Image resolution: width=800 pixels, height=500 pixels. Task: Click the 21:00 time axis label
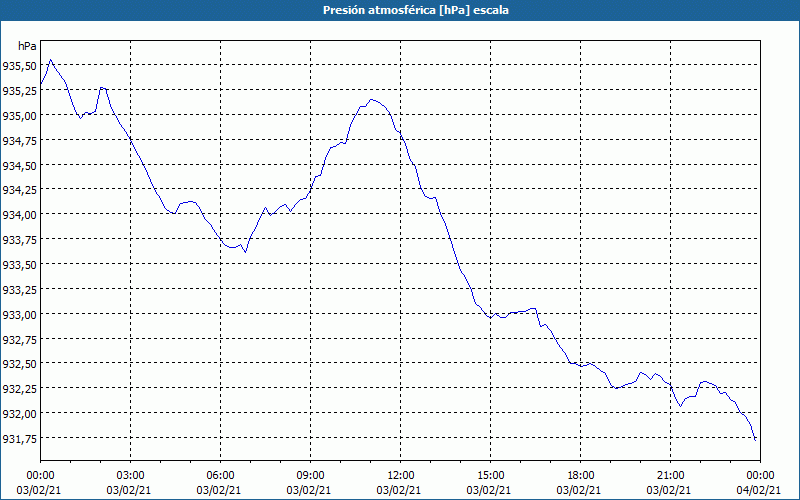pyautogui.click(x=670, y=476)
